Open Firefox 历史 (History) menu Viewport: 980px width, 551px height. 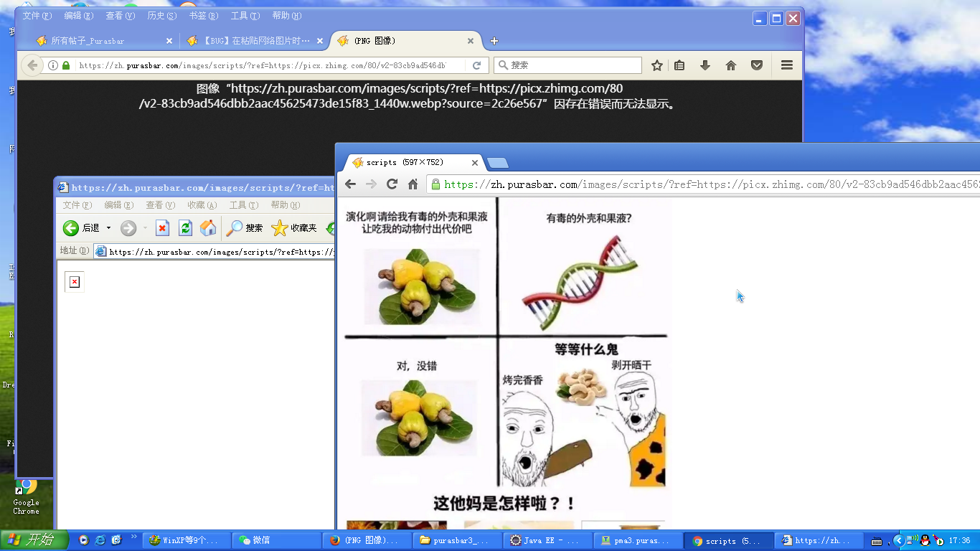coord(161,16)
